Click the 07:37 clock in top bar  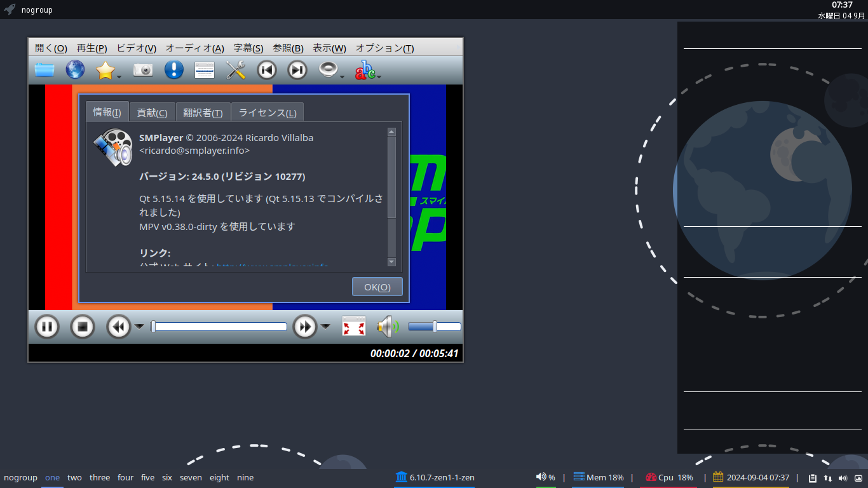(842, 5)
